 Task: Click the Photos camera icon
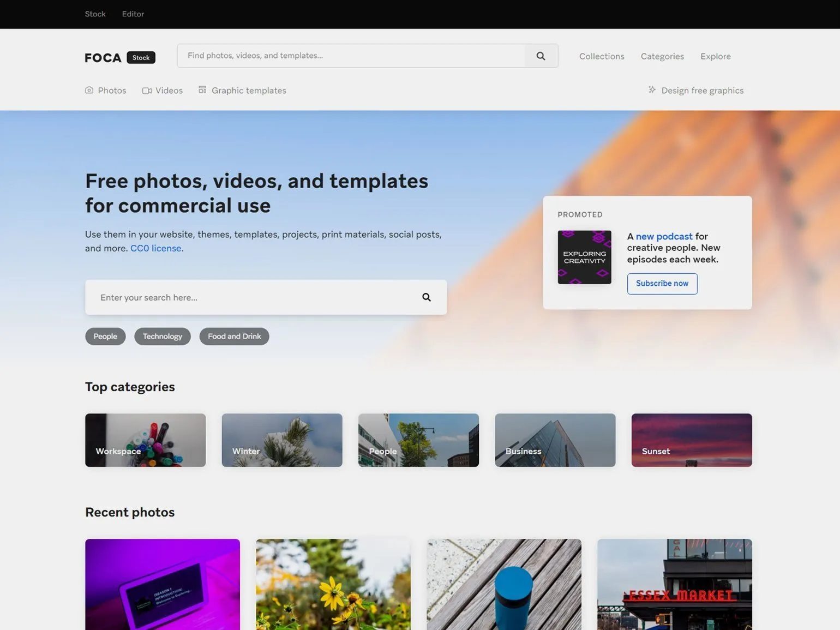point(89,91)
